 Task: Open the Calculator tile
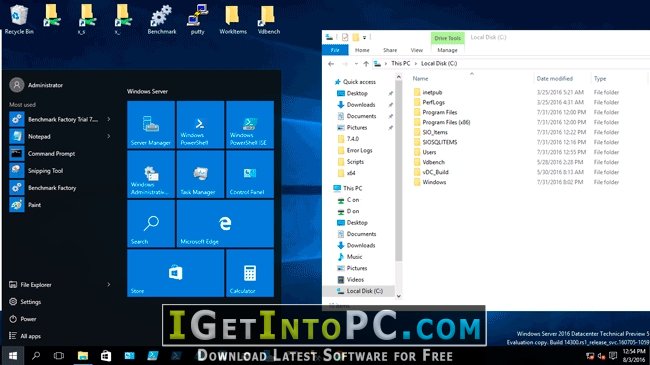pos(250,273)
